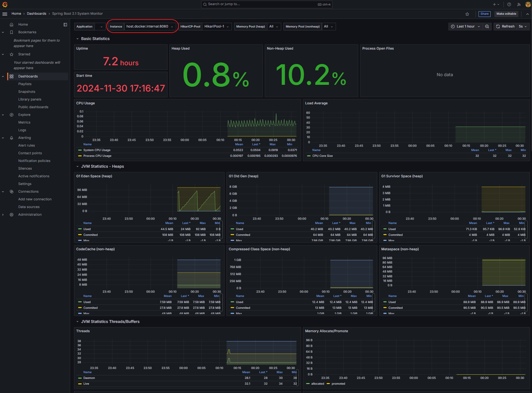Click the zoom out time range icon
This screenshot has width=532, height=393.
tap(487, 27)
